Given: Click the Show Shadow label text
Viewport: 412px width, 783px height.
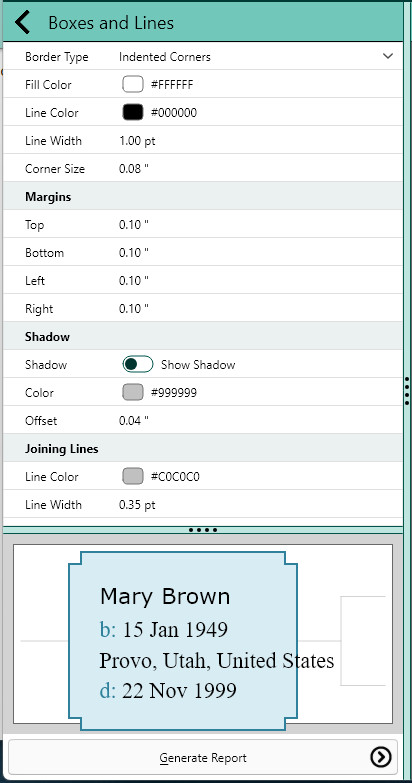Looking at the screenshot, I should click(198, 365).
